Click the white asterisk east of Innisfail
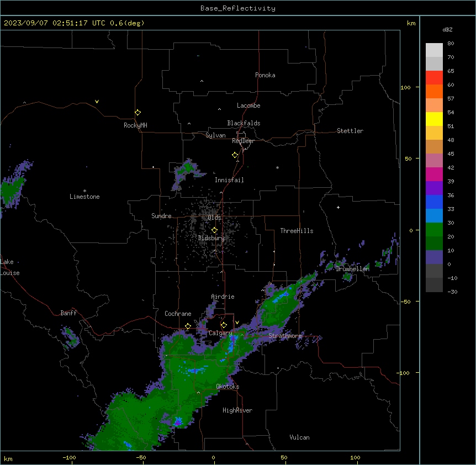This screenshot has width=476, height=465. (277, 167)
